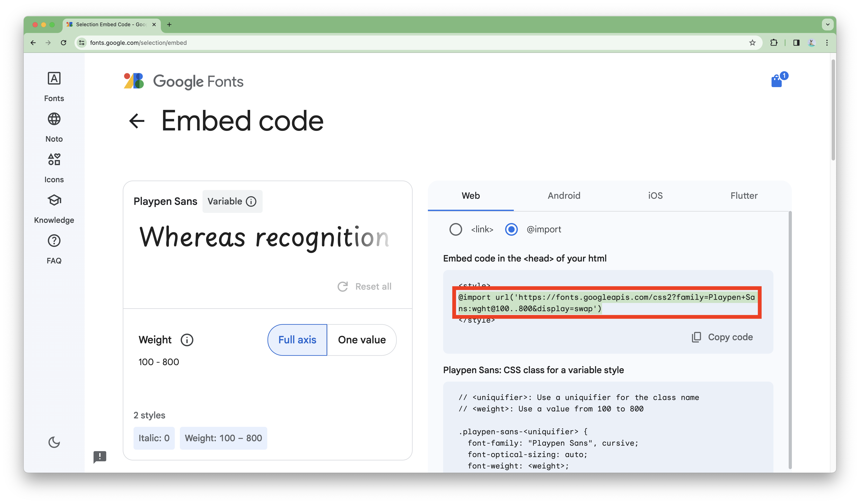
Task: Click the Noto globe icon in sidebar
Action: [x=54, y=119]
